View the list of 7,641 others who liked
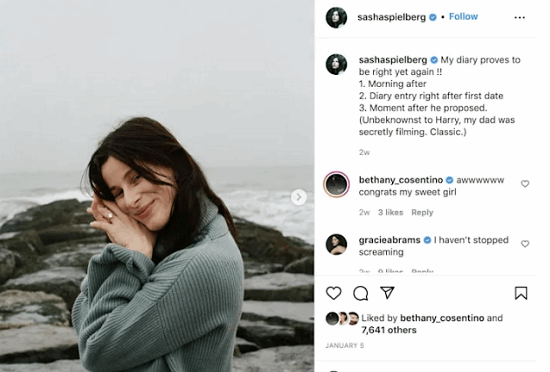This screenshot has height=372, width=550. (x=389, y=330)
